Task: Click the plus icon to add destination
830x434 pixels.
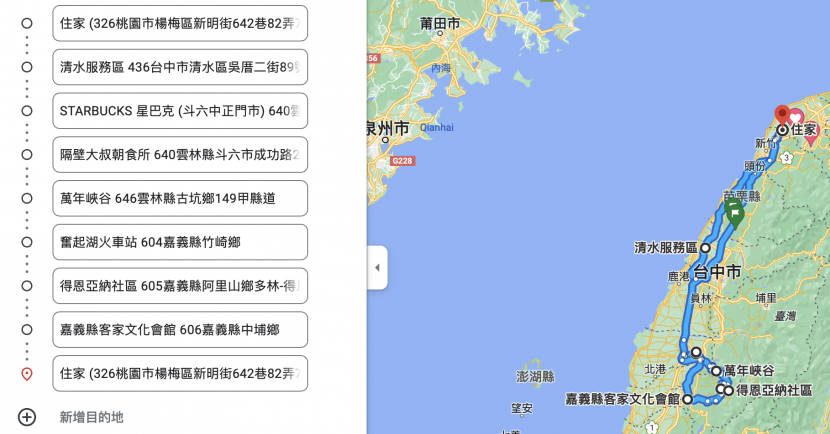Action: tap(27, 417)
